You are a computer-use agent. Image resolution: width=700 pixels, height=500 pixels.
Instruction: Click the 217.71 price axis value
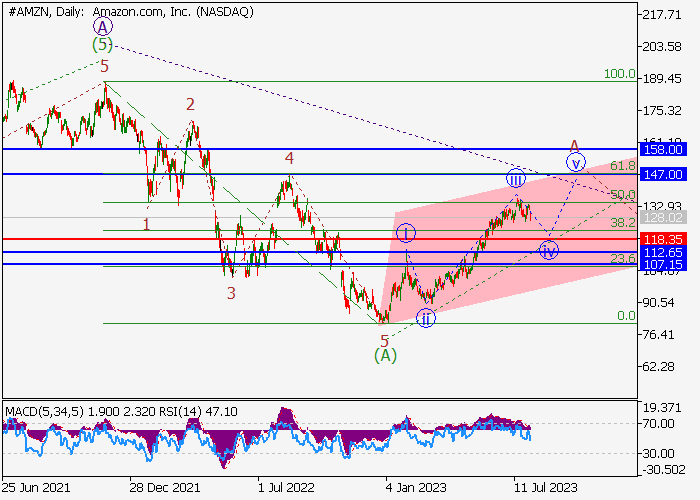pyautogui.click(x=662, y=15)
